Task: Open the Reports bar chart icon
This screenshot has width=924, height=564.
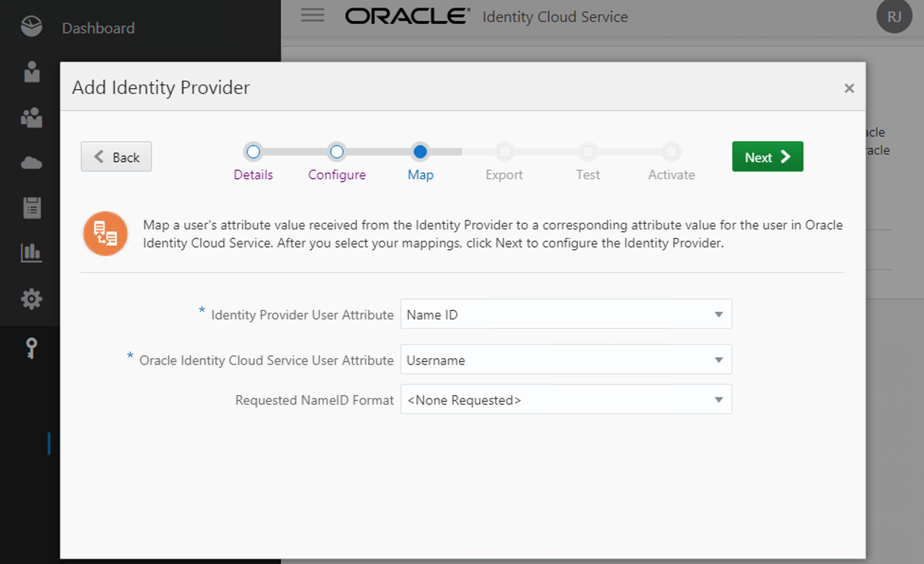Action: point(32,253)
